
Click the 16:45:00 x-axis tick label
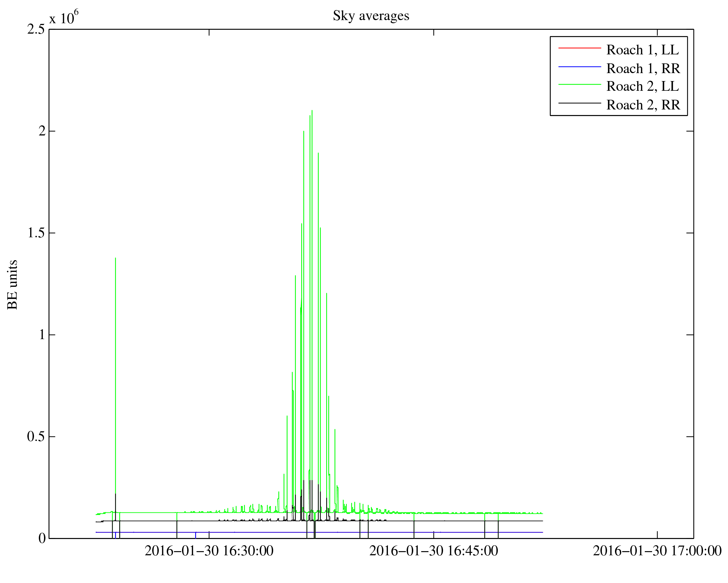point(433,551)
